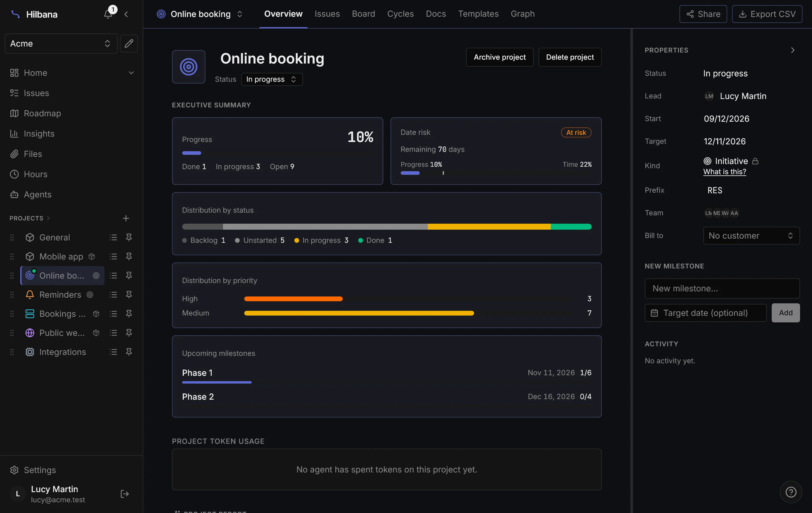
Task: Click Archive project
Action: [x=499, y=57]
